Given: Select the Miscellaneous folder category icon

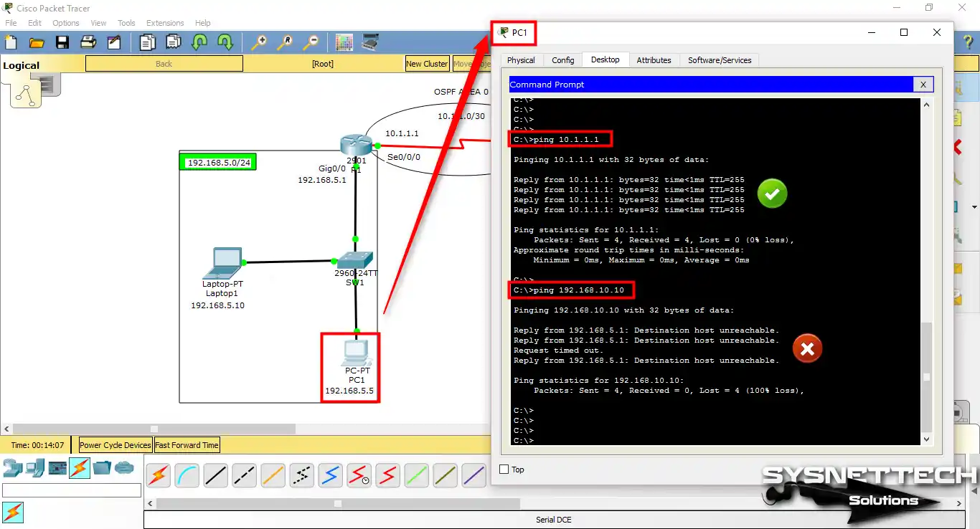Looking at the screenshot, I should click(102, 468).
